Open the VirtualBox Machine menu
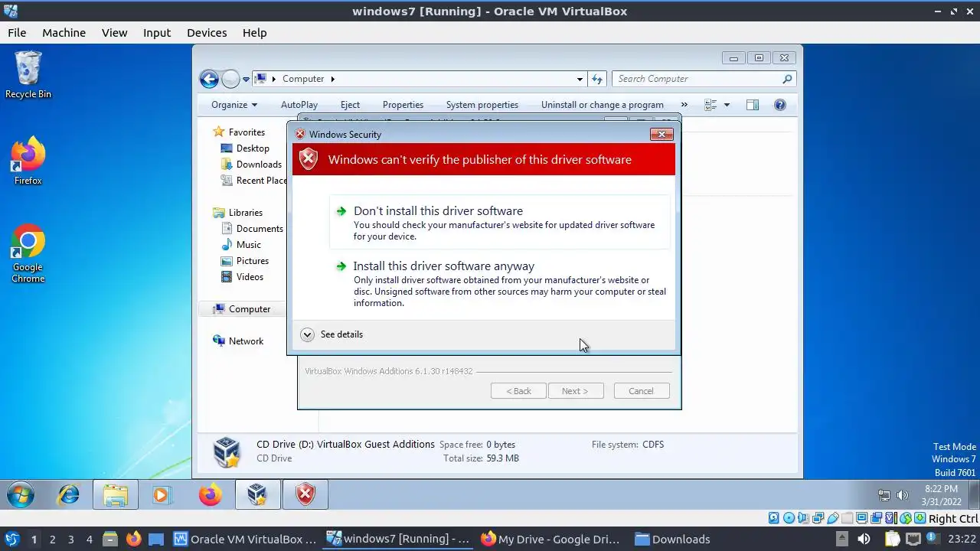Viewport: 980px width, 551px height. 64,33
